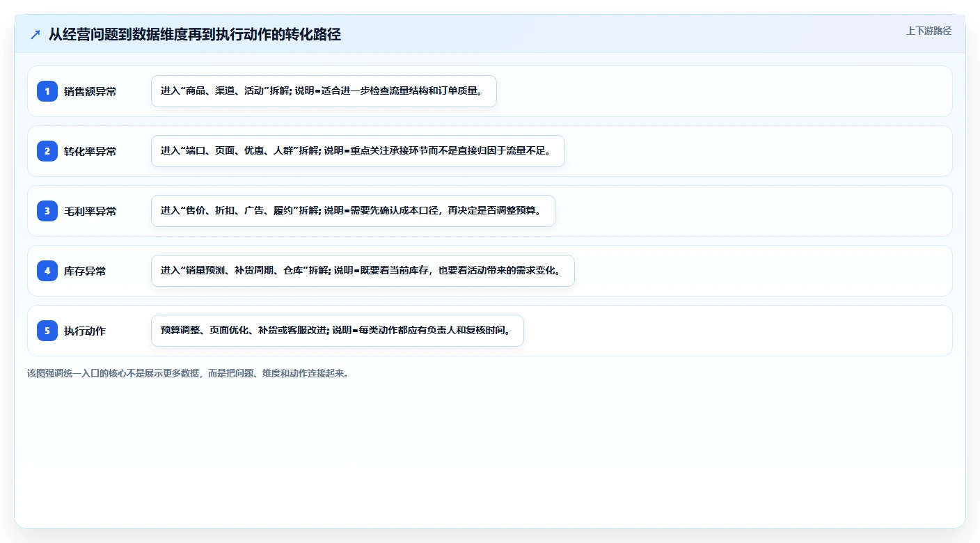This screenshot has height=543, width=980.
Task: Select the 转化率异常 label
Action: [x=90, y=151]
